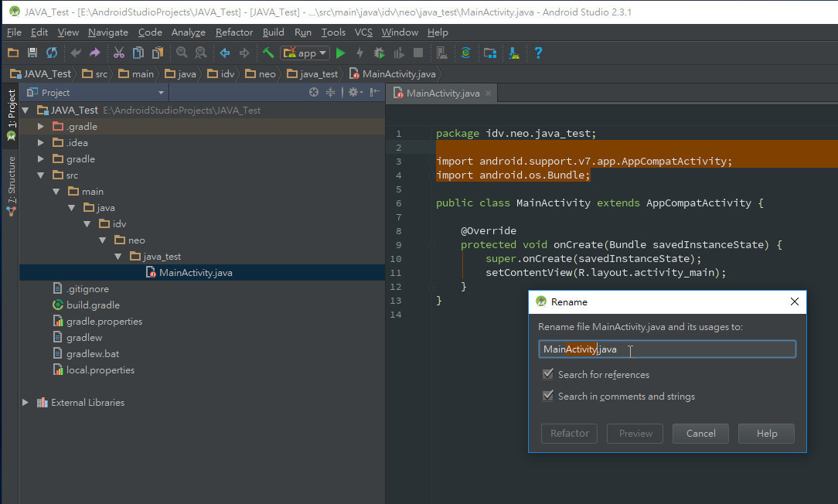Viewport: 838px width, 504px height.
Task: Click the Redo arrow icon
Action: tap(94, 53)
